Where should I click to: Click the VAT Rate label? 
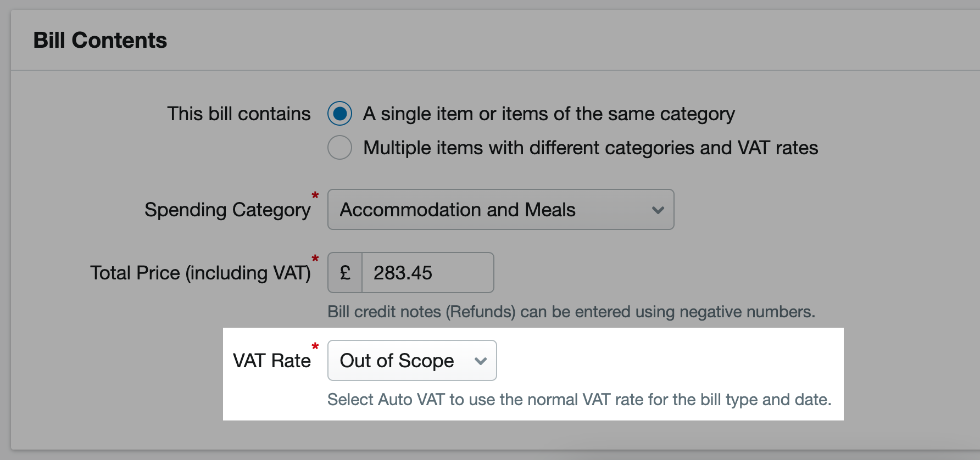click(x=272, y=360)
